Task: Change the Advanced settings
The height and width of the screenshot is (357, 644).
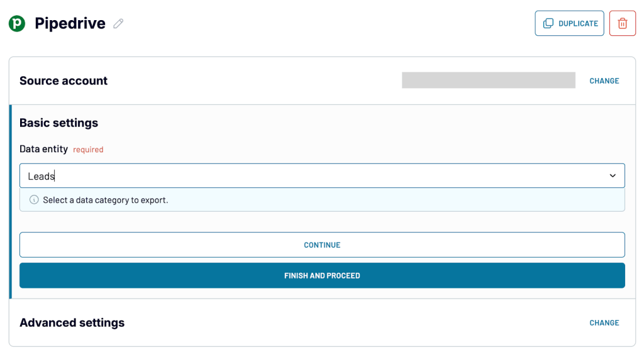Action: 604,323
